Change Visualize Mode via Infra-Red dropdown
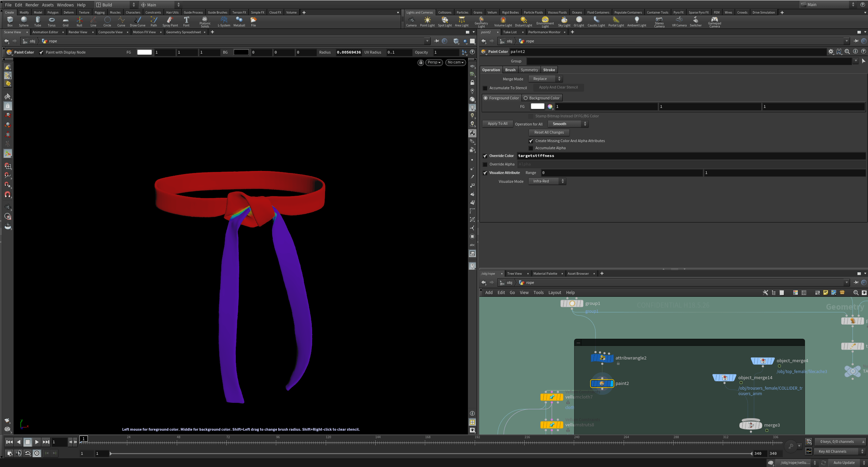The height and width of the screenshot is (467, 868). (547, 181)
